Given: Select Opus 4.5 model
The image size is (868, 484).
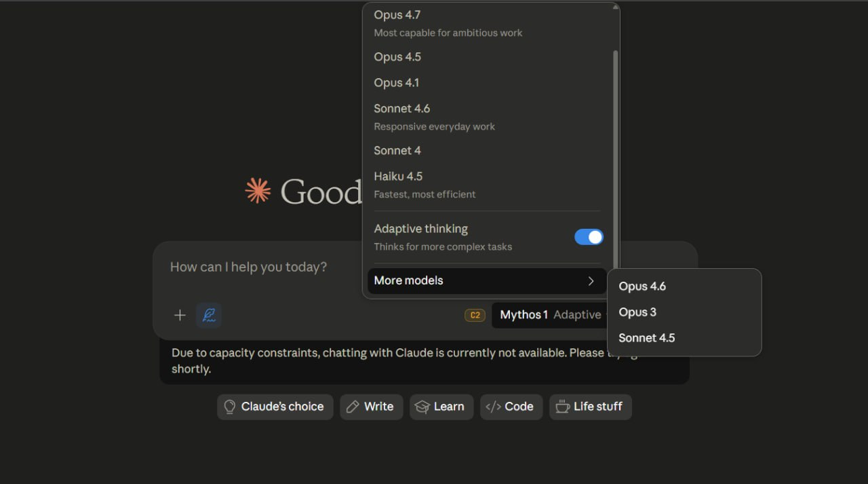Looking at the screenshot, I should click(487, 57).
